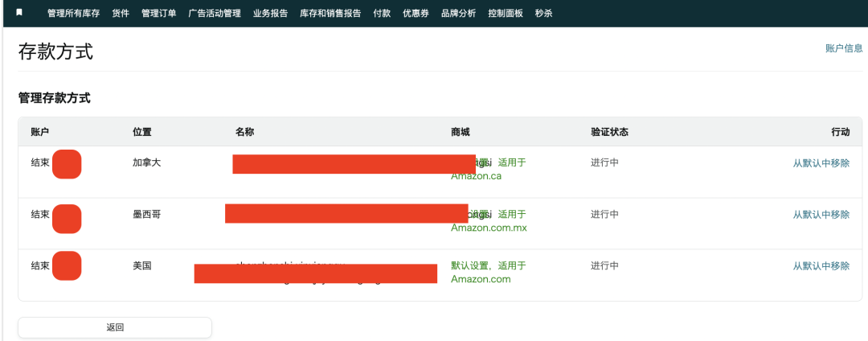Click the Amazon.com.mx marketplace text
The height and width of the screenshot is (341, 868).
click(489, 228)
